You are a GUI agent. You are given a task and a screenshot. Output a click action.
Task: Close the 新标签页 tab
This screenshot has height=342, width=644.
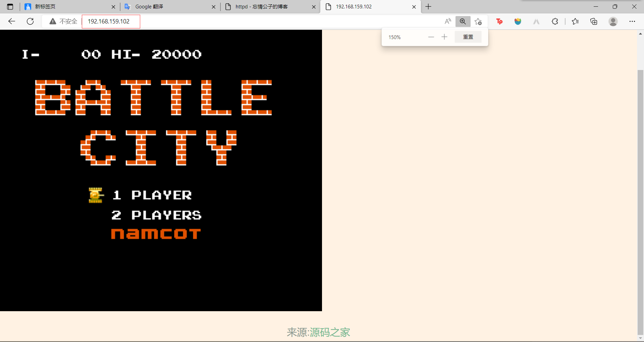(x=113, y=7)
